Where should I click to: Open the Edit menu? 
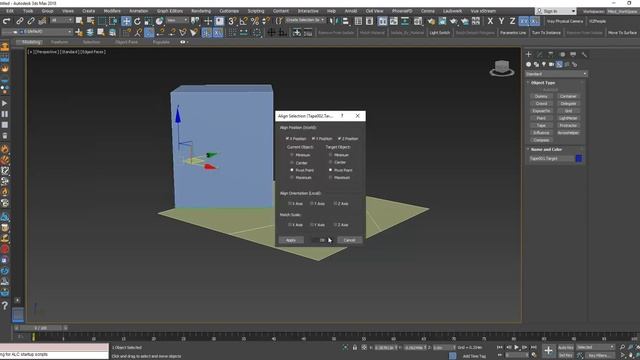(x=10, y=11)
